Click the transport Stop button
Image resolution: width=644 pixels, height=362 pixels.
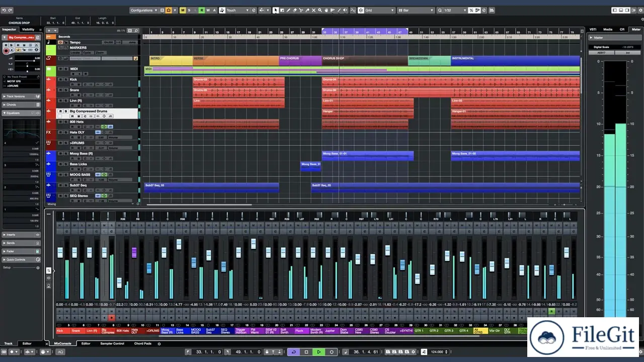coord(306,352)
